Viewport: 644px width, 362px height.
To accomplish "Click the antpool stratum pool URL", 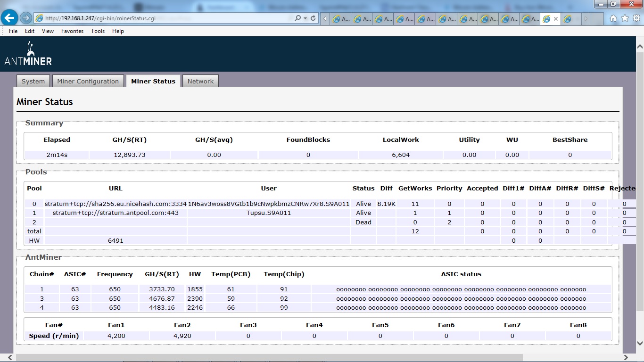I will click(x=116, y=213).
